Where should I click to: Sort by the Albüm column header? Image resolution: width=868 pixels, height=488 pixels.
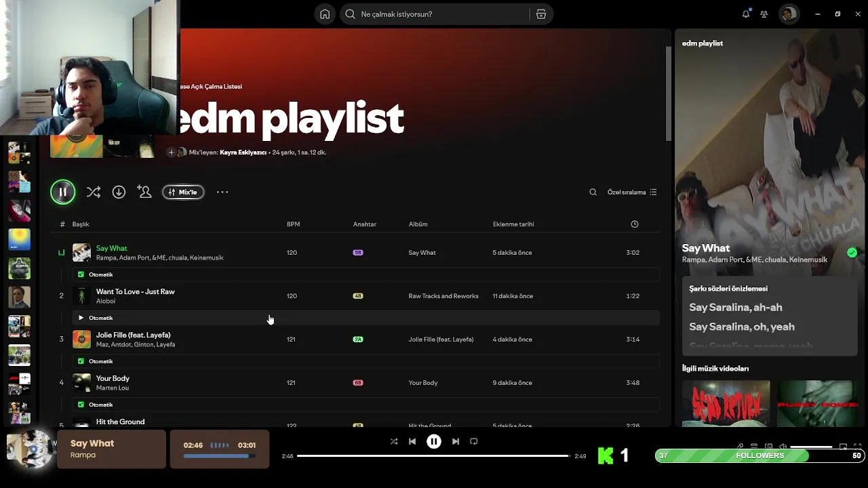pos(418,224)
